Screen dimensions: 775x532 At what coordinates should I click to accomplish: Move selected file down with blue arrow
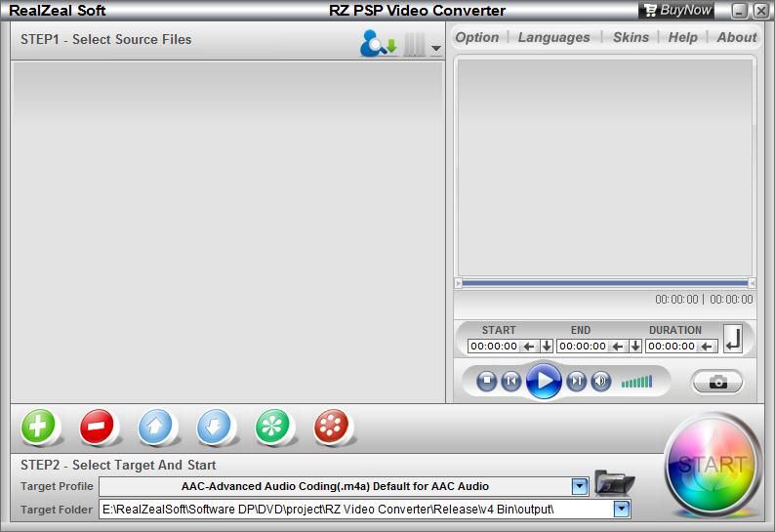pyautogui.click(x=215, y=427)
